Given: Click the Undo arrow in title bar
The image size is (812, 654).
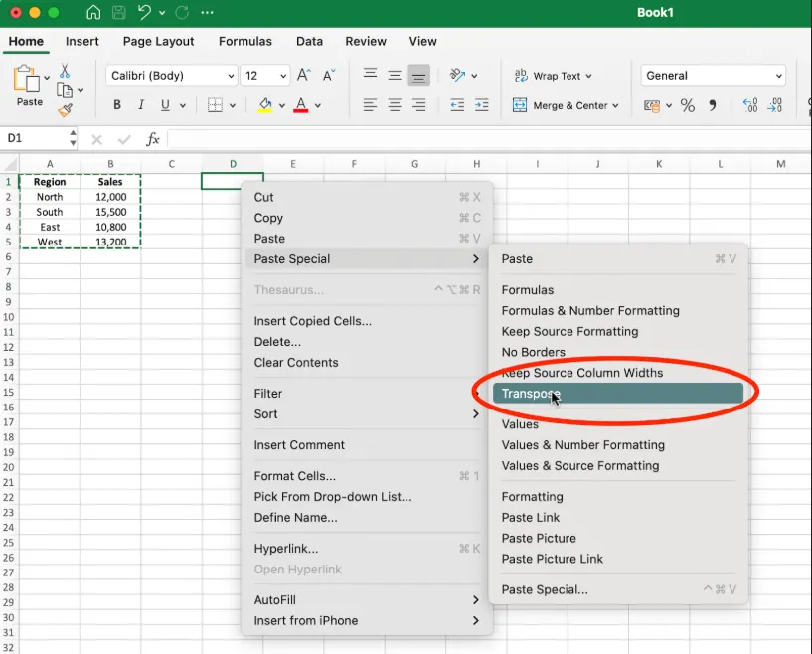Looking at the screenshot, I should click(x=145, y=13).
